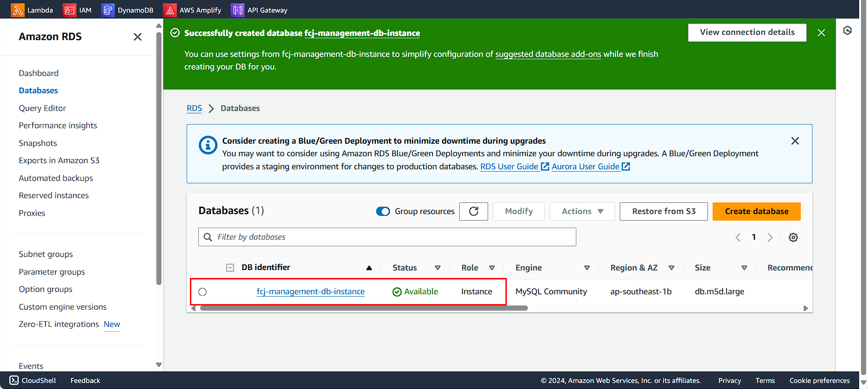
Task: Click into Filter by databases field
Action: click(387, 237)
